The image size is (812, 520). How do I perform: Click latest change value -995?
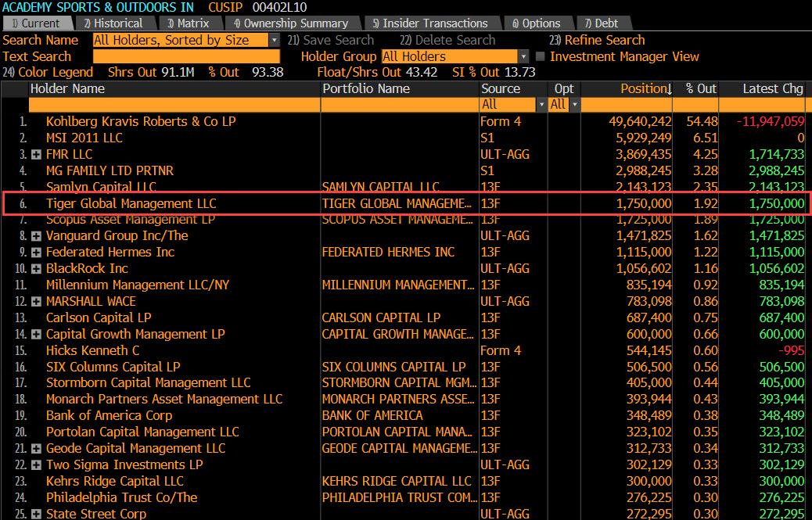click(x=792, y=351)
